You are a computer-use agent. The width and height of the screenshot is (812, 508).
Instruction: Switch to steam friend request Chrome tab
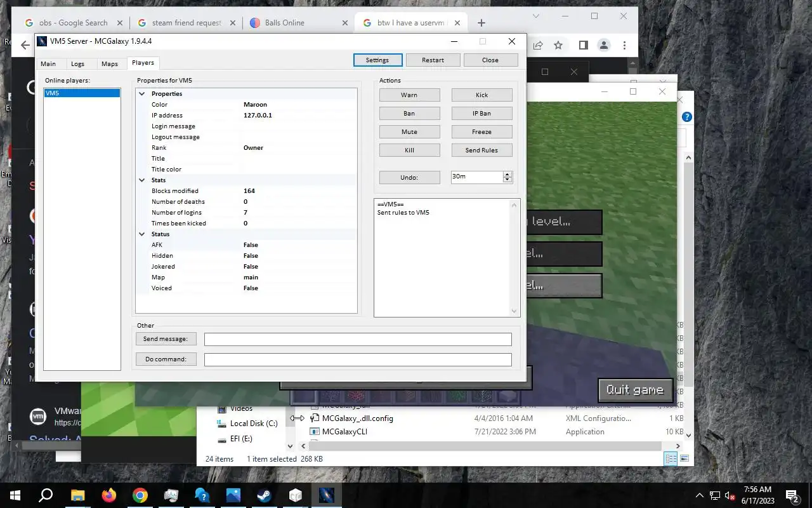pos(186,23)
